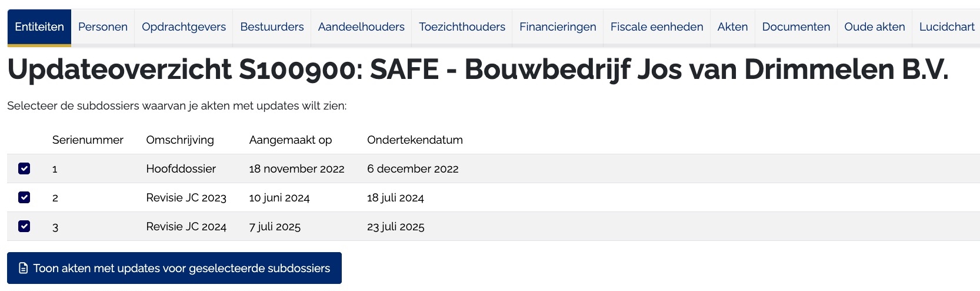980x291 pixels.
Task: Go to the Akten tab
Action: tap(732, 27)
